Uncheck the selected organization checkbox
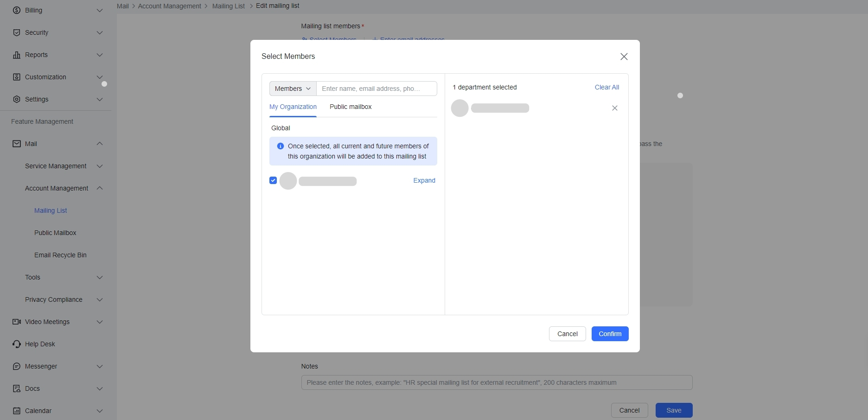The width and height of the screenshot is (868, 420). coord(273,180)
